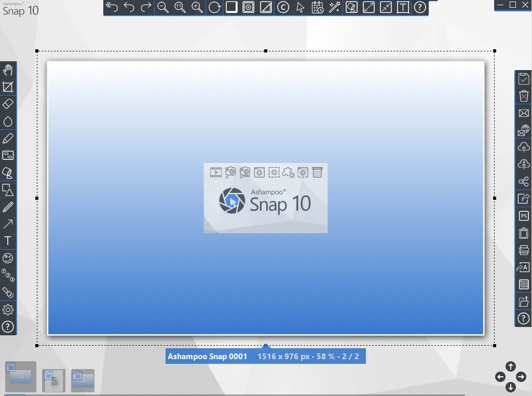Open the output folder icon in right bar

pos(524,302)
